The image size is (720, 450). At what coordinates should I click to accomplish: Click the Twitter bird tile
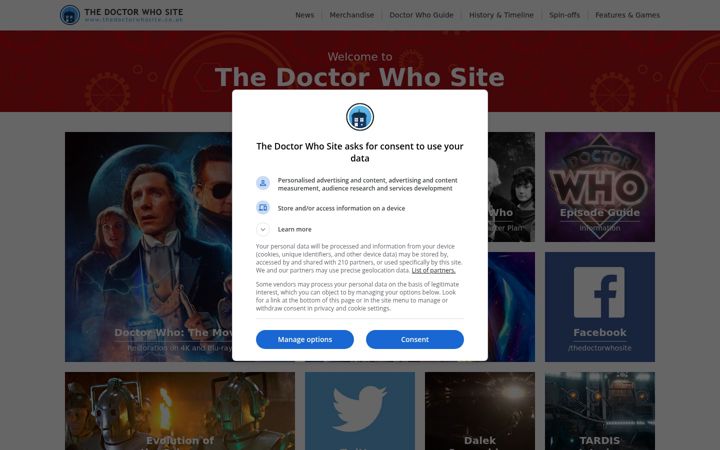pyautogui.click(x=360, y=411)
